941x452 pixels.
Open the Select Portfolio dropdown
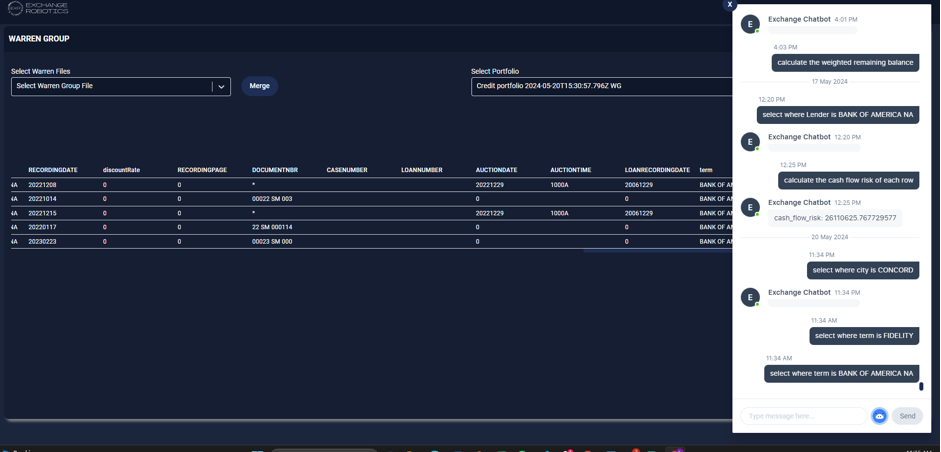coord(600,86)
